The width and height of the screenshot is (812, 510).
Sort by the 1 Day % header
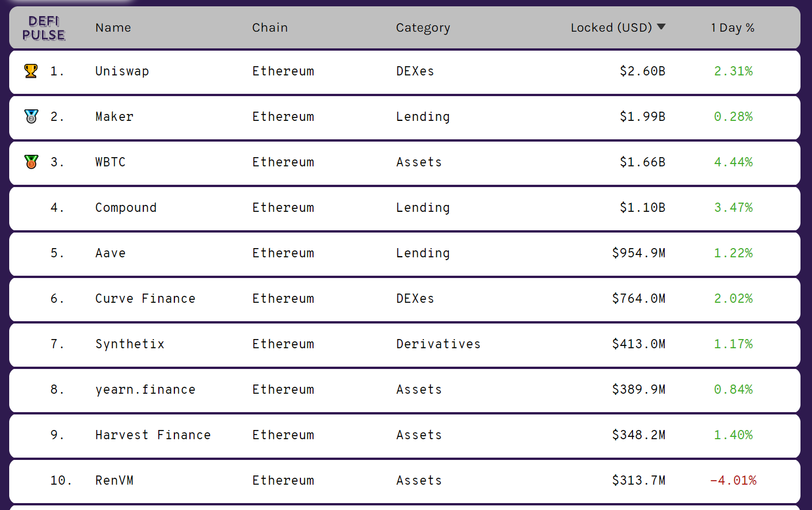point(733,28)
